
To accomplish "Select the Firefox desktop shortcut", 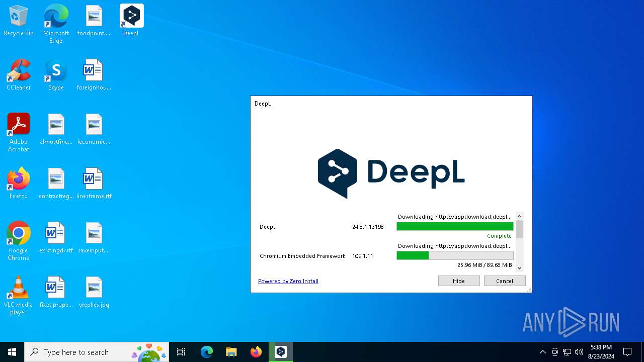I will pos(19,184).
